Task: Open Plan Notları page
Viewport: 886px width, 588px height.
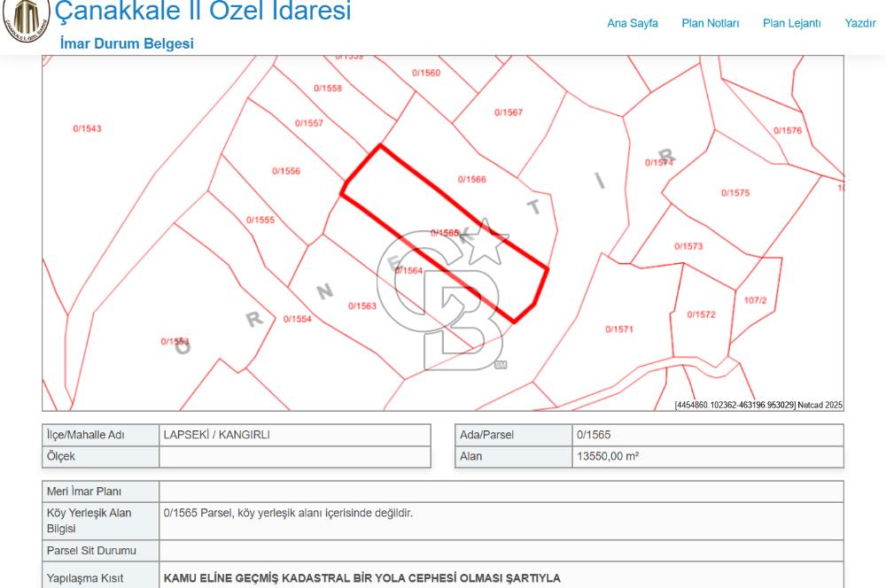Action: click(711, 25)
